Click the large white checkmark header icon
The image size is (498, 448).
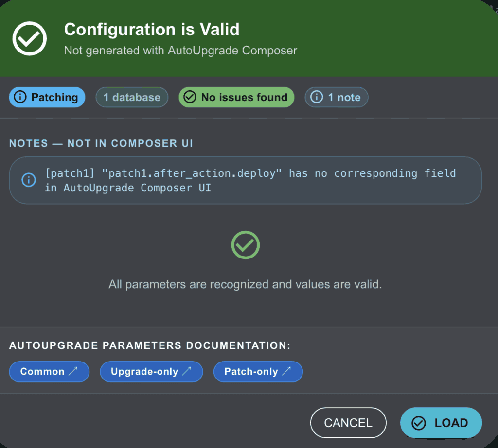30,38
